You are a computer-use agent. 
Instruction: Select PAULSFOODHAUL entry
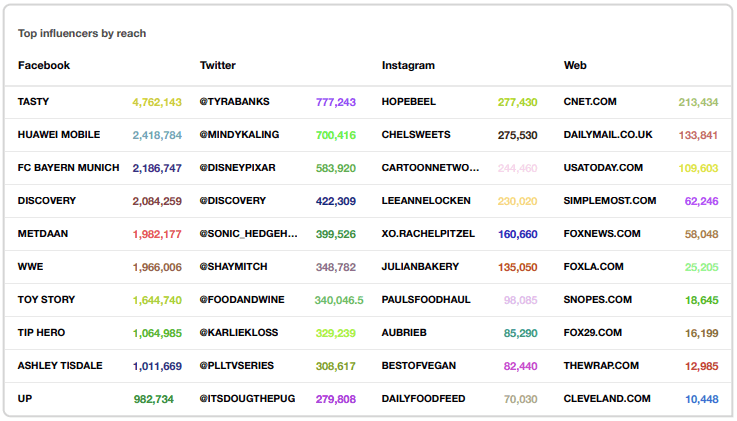pyautogui.click(x=426, y=299)
